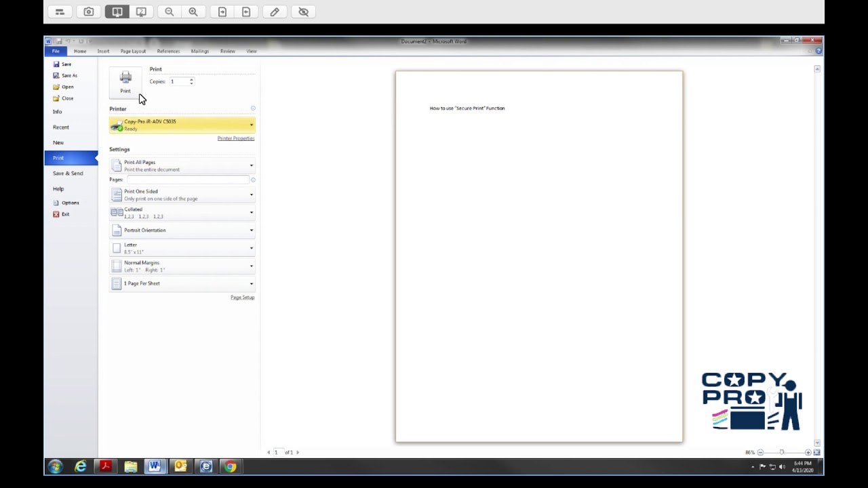The width and height of the screenshot is (868, 488).
Task: Select the first monitor display icon in viewer toolbar
Action: tap(117, 12)
